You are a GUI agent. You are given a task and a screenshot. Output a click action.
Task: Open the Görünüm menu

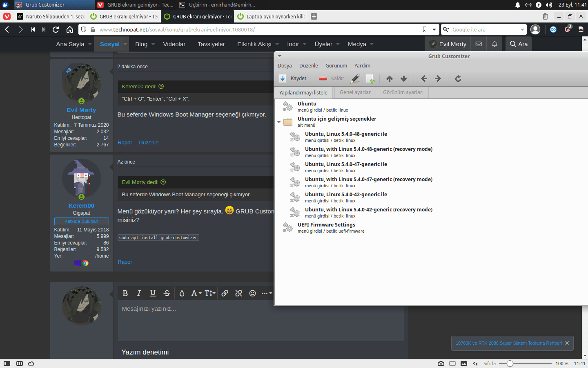click(336, 65)
